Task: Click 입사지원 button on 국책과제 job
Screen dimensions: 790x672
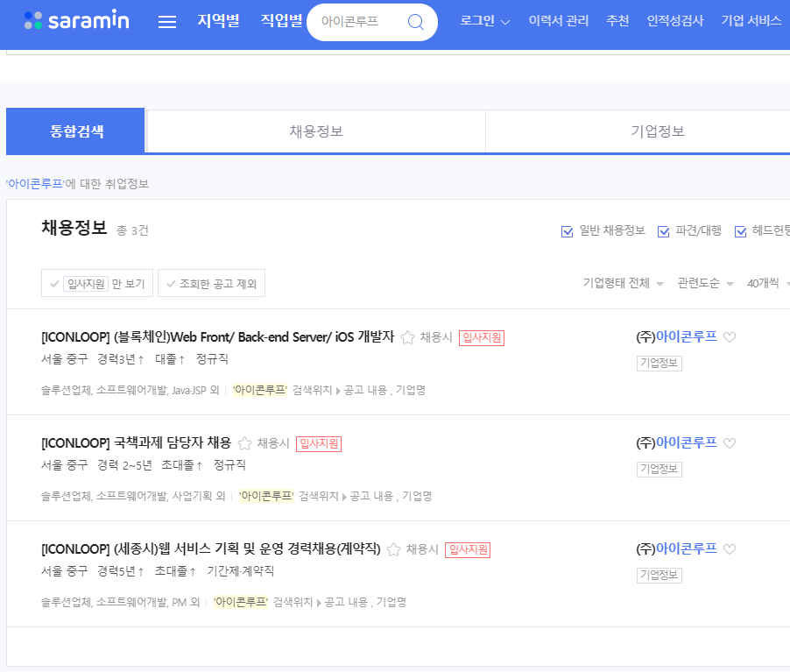Action: pos(319,443)
